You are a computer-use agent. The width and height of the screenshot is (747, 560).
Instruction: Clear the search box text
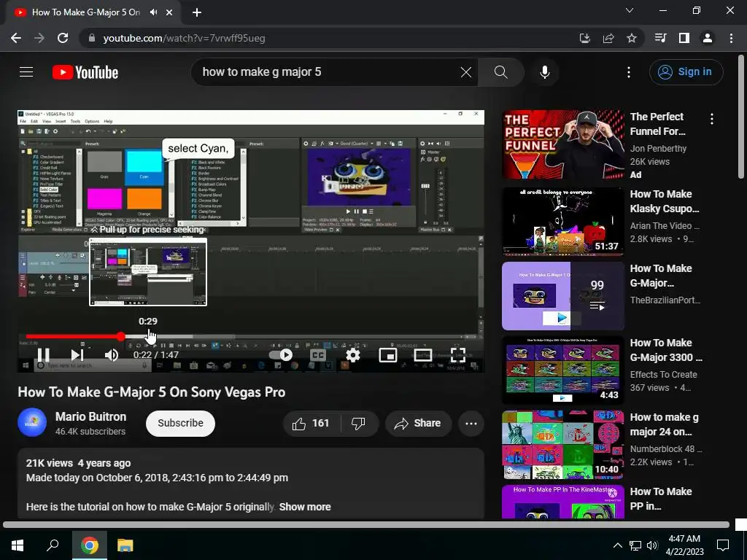click(466, 72)
